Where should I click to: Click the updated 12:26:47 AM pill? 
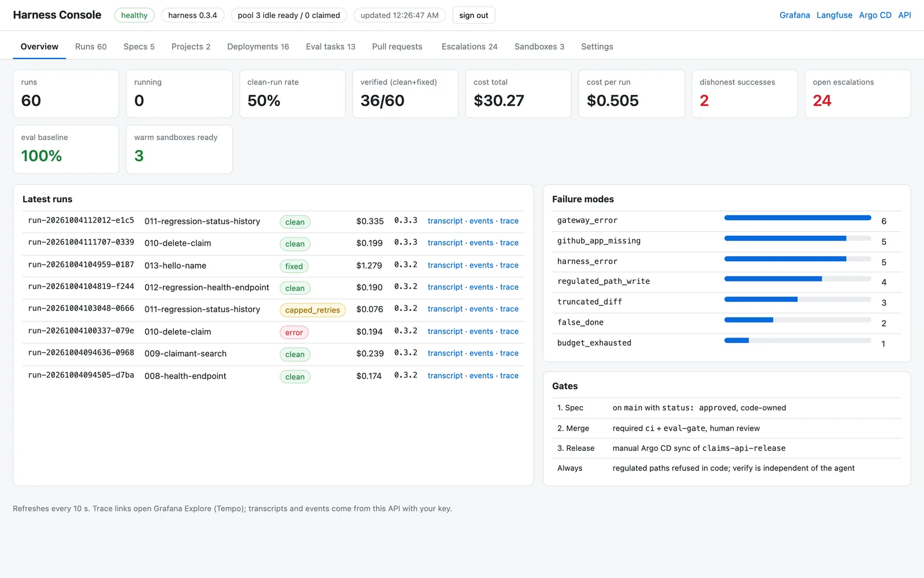click(400, 15)
